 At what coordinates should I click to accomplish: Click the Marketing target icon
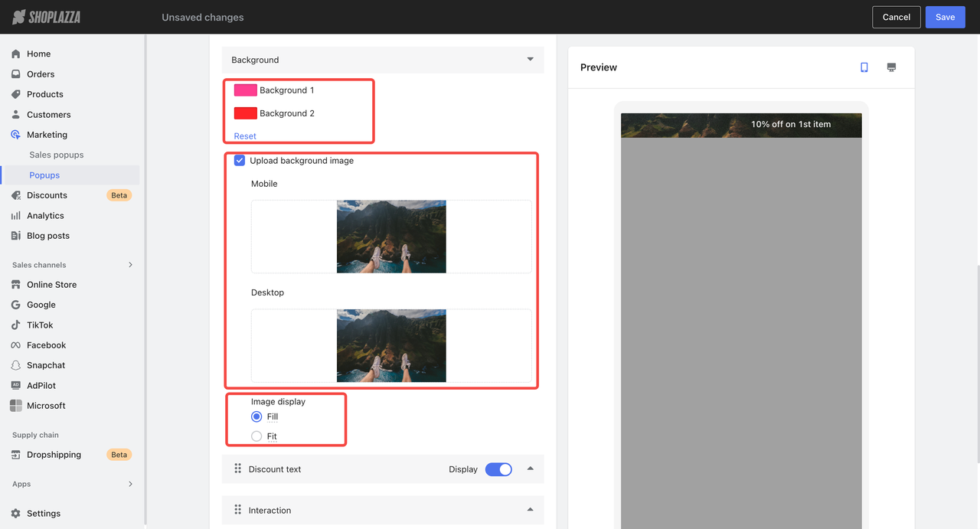click(16, 135)
